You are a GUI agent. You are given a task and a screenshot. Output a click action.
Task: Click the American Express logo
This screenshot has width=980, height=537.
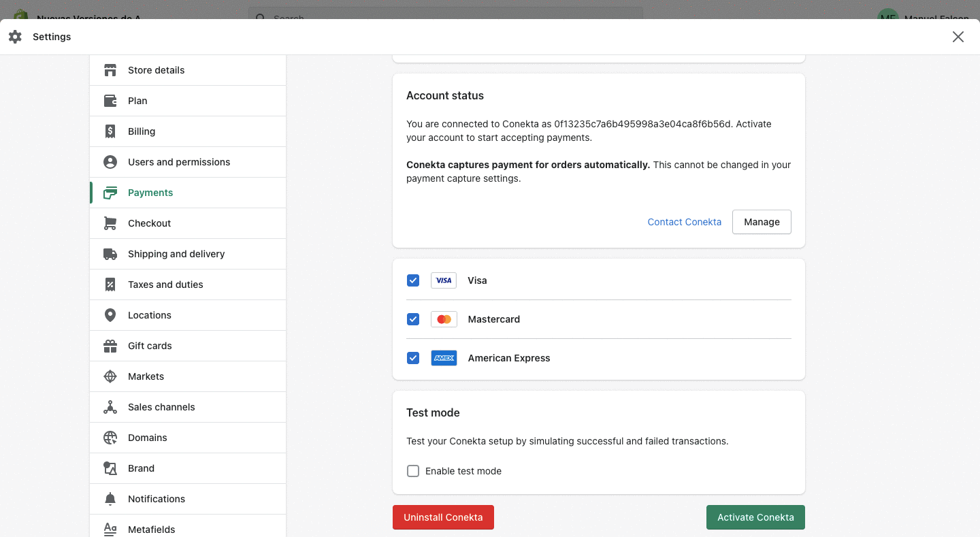(444, 358)
